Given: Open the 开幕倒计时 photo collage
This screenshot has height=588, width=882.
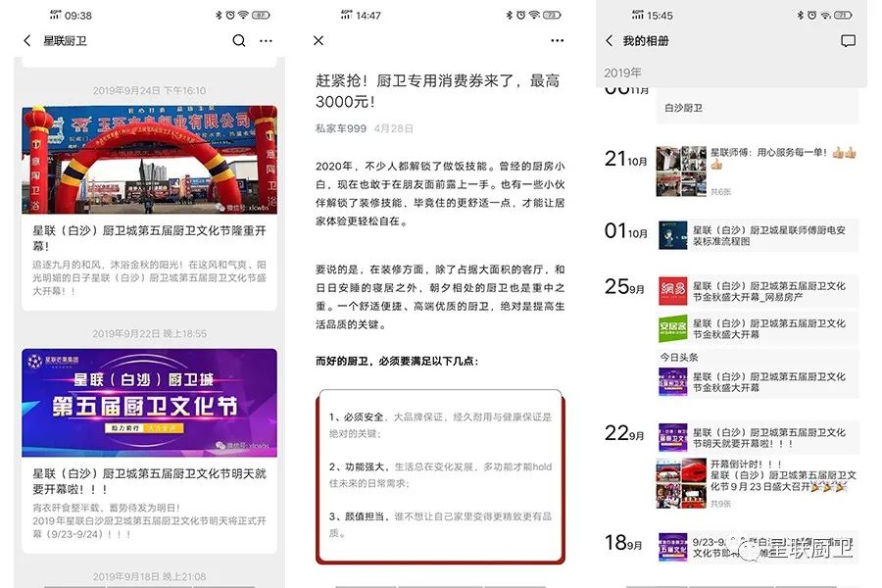Looking at the screenshot, I should click(x=681, y=483).
